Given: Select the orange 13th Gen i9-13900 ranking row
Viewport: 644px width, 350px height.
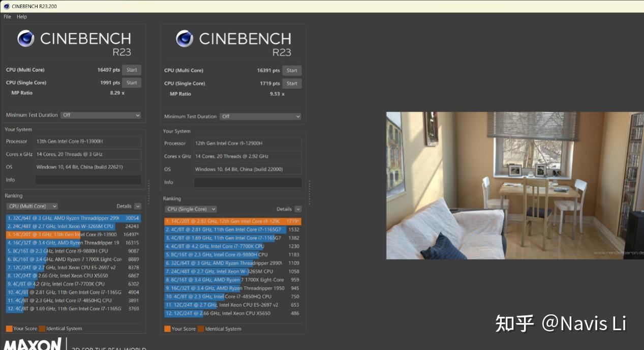Looking at the screenshot, I should 74,235.
